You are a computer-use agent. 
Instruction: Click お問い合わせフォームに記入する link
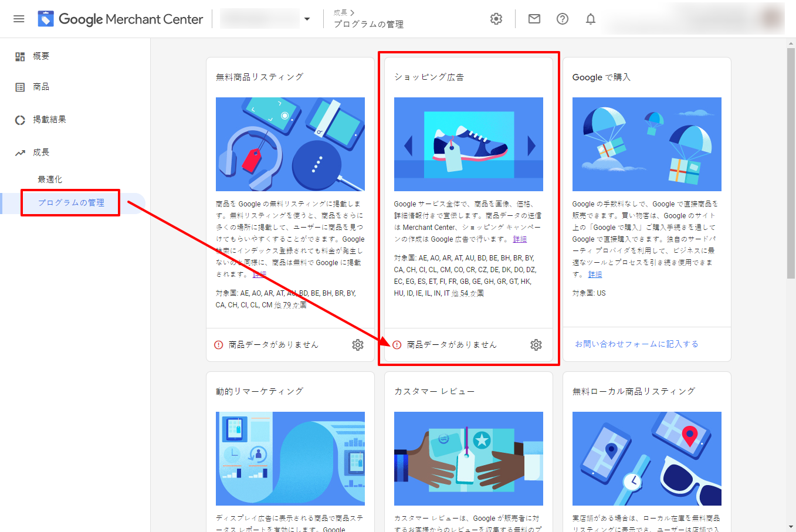[x=636, y=344]
